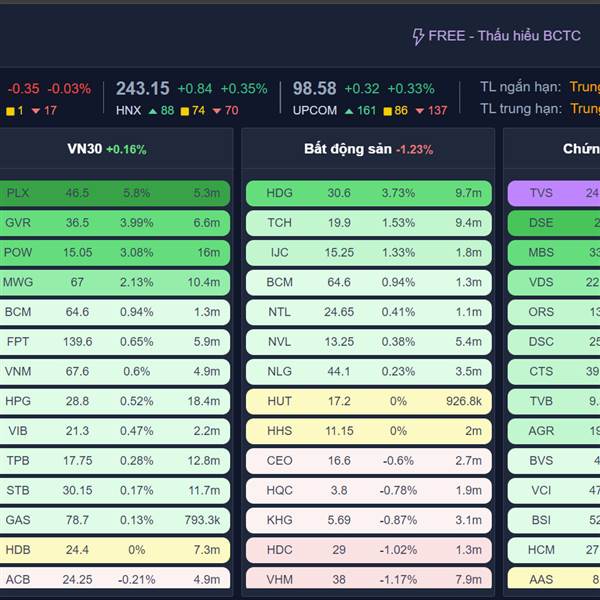The height and width of the screenshot is (600, 600).
Task: Open the FREE - Thấu hiểu BCTC link
Action: point(497,36)
